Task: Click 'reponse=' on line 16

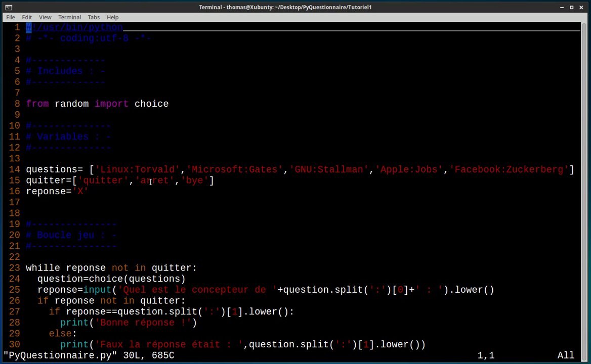Action: tap(49, 191)
